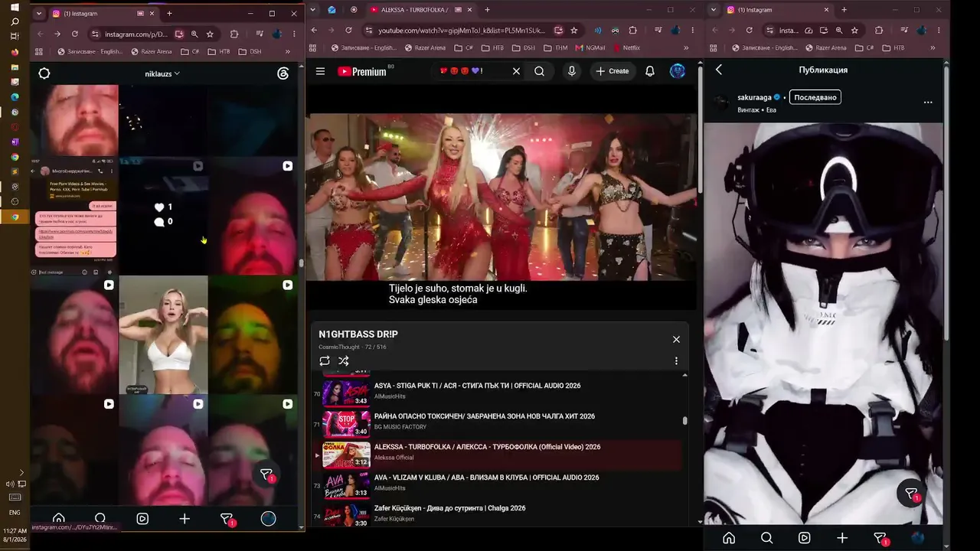
Task: Play ASYA - STIGA PUK TI playlist item
Action: [x=496, y=393]
